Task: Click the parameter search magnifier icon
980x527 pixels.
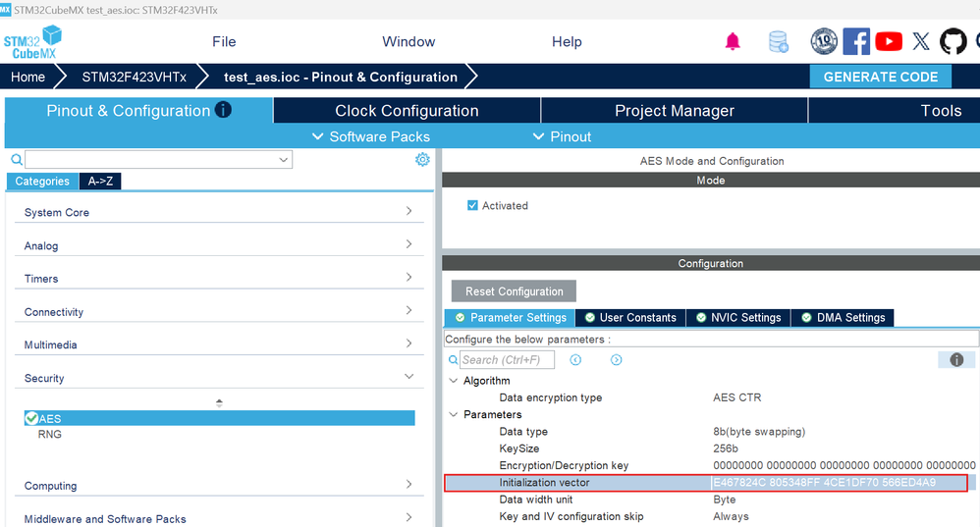Action: click(x=453, y=360)
